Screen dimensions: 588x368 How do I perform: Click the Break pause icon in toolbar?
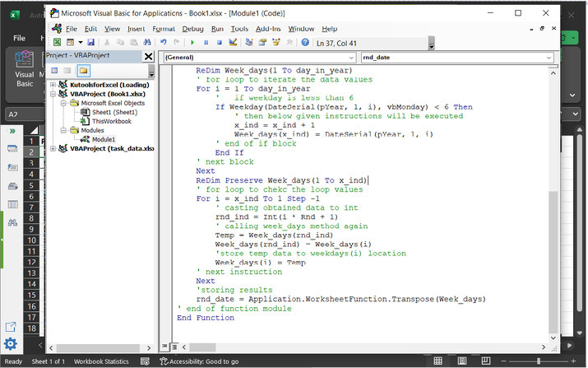pyautogui.click(x=206, y=42)
